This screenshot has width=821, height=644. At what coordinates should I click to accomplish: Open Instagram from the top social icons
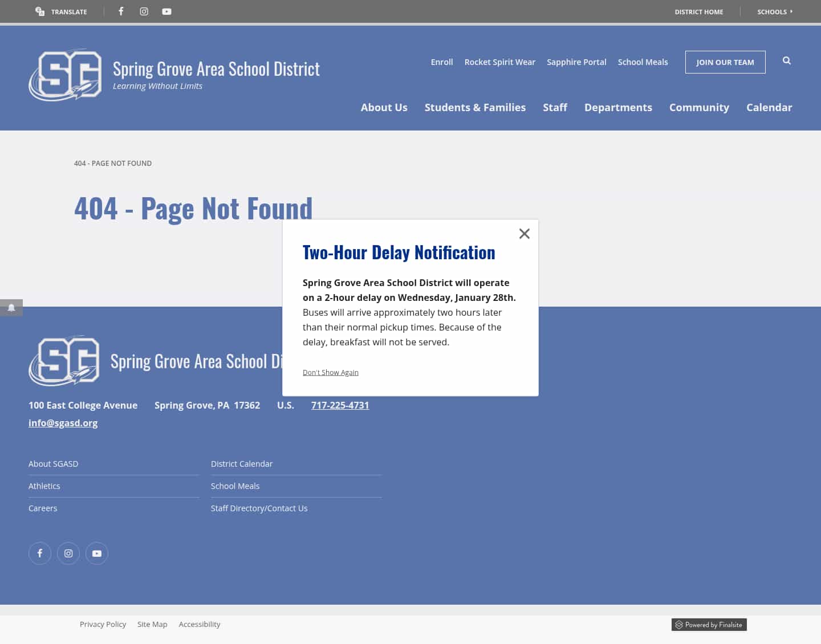[144, 11]
